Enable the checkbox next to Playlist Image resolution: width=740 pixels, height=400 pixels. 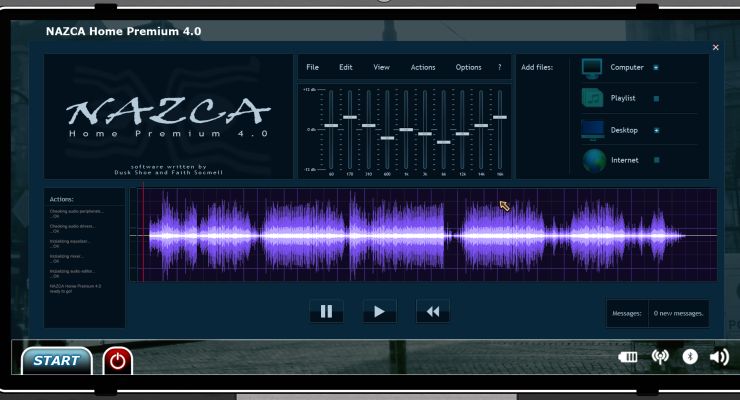pyautogui.click(x=656, y=99)
